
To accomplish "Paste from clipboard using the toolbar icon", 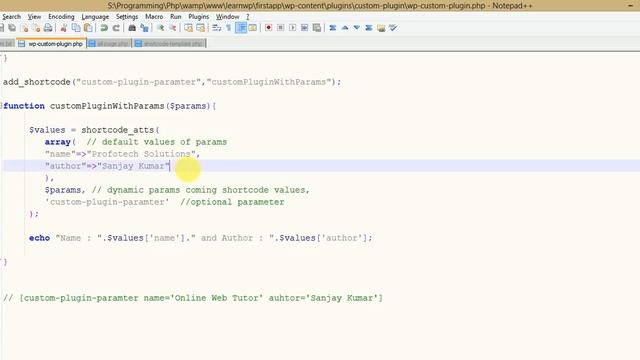I will coord(88,28).
